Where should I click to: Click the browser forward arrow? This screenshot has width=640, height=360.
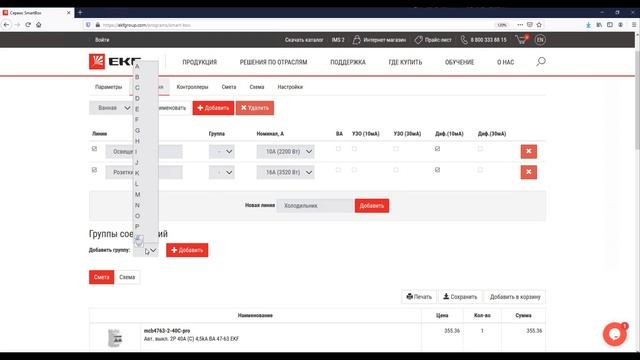(x=17, y=25)
